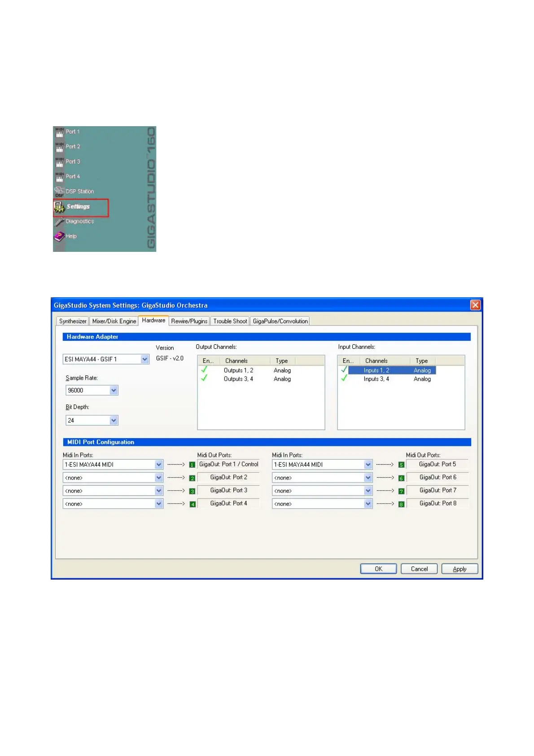
Task: Toggle Inputs 3, 4 enable checkmark
Action: 344,378
